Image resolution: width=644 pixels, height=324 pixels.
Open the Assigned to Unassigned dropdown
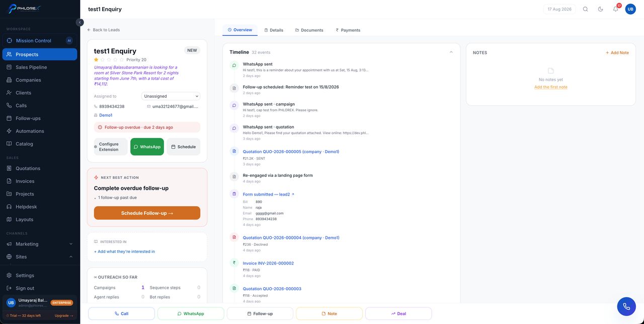pyautogui.click(x=171, y=96)
